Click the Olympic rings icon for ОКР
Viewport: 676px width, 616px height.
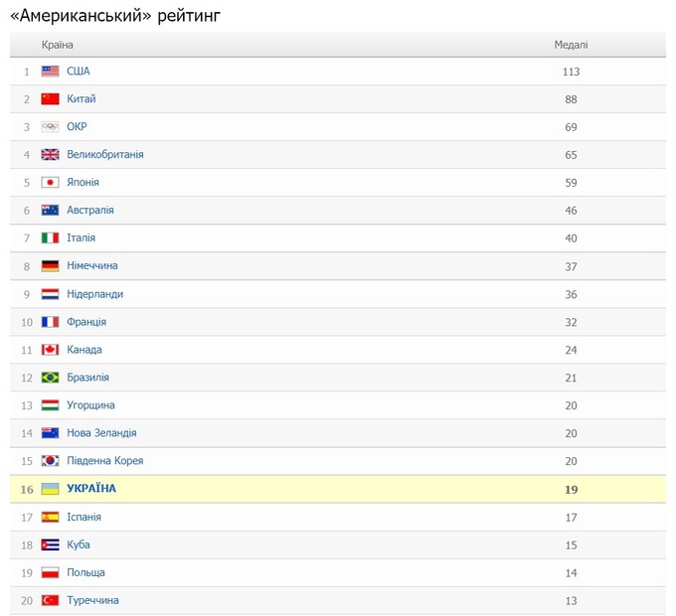click(x=50, y=127)
